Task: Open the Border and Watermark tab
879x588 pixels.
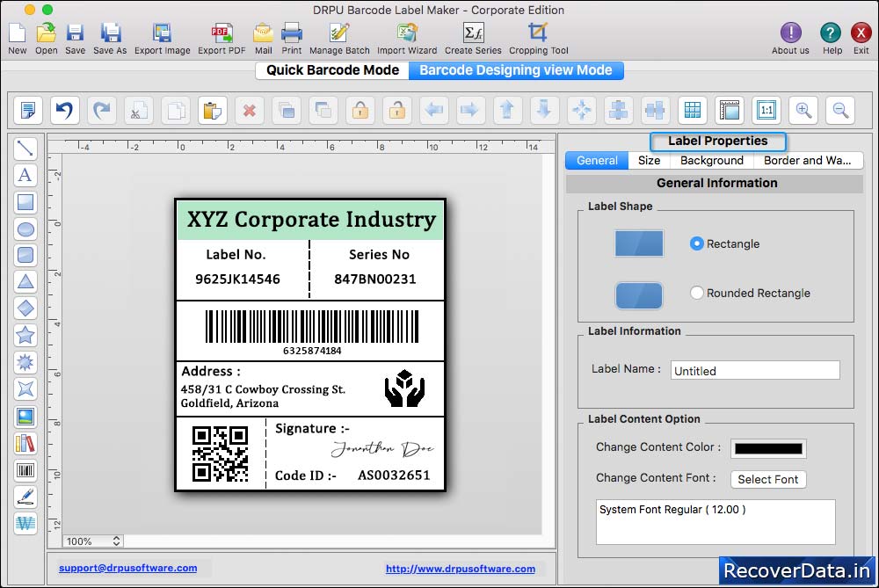Action: [808, 160]
